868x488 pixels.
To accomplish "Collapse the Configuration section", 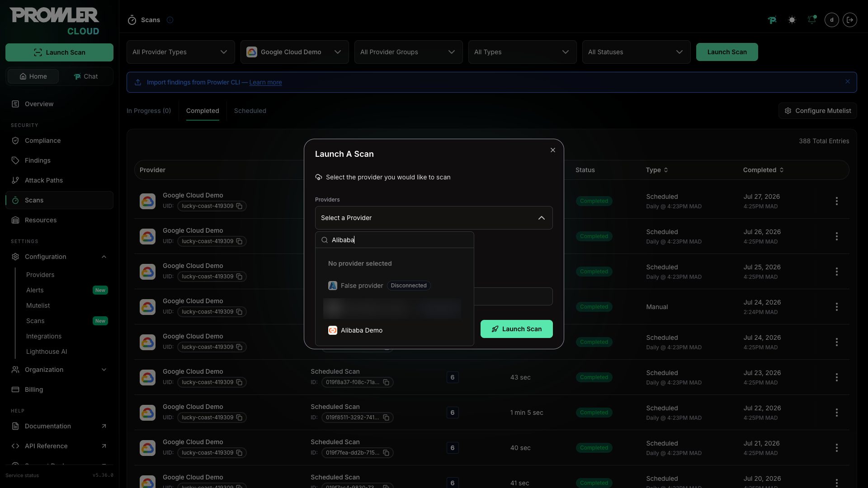I will [59, 257].
